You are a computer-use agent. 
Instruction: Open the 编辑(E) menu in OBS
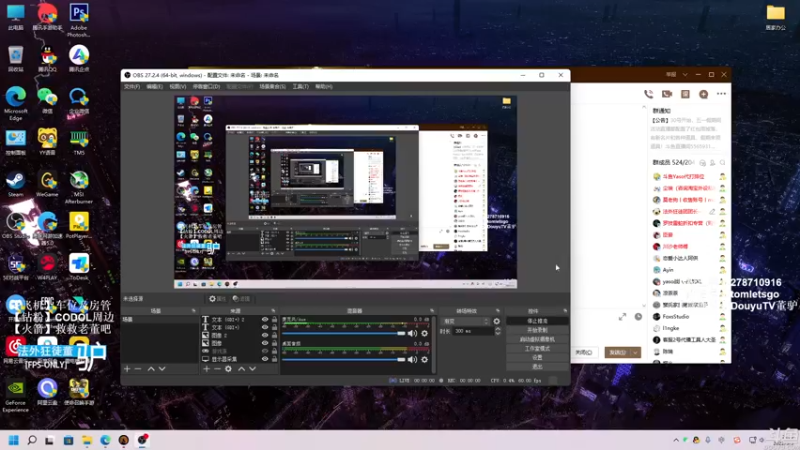tap(154, 87)
